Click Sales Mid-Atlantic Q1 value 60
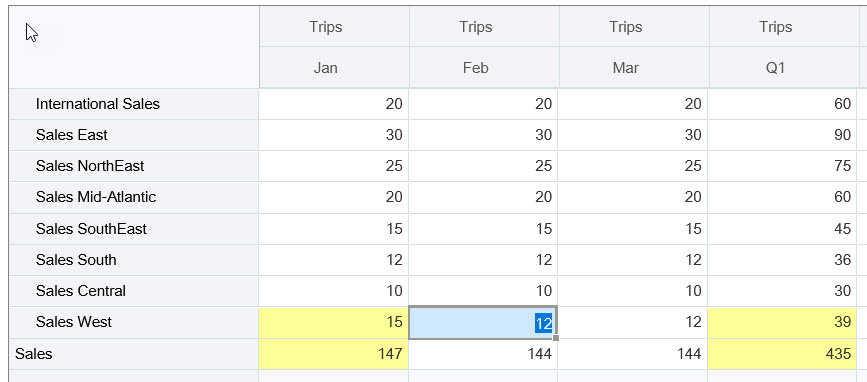 783,197
